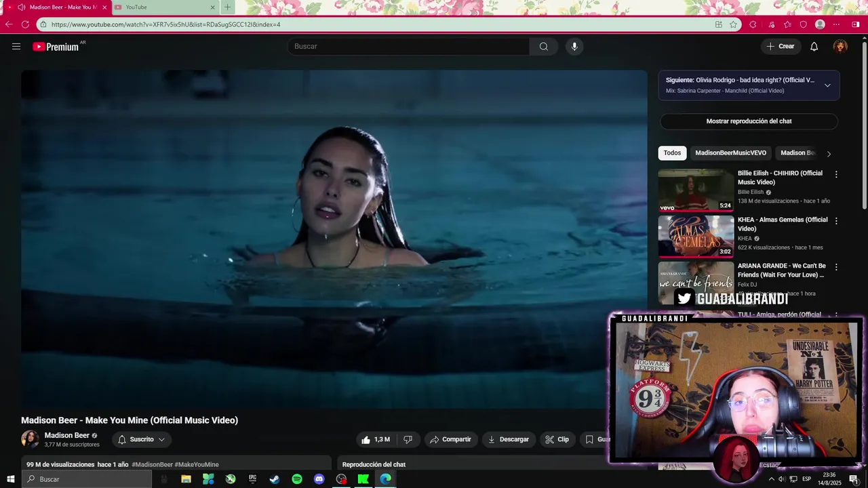The height and width of the screenshot is (488, 868).
Task: Open Steam from the taskbar
Action: pos(275,479)
